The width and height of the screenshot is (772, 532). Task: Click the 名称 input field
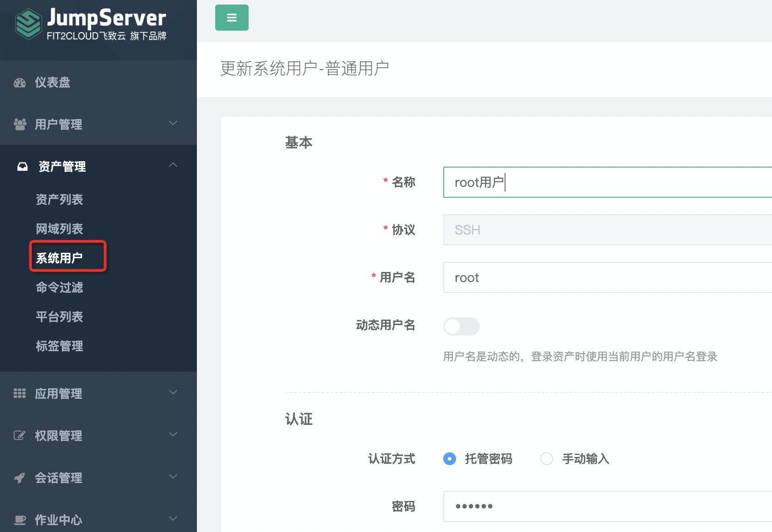point(608,182)
